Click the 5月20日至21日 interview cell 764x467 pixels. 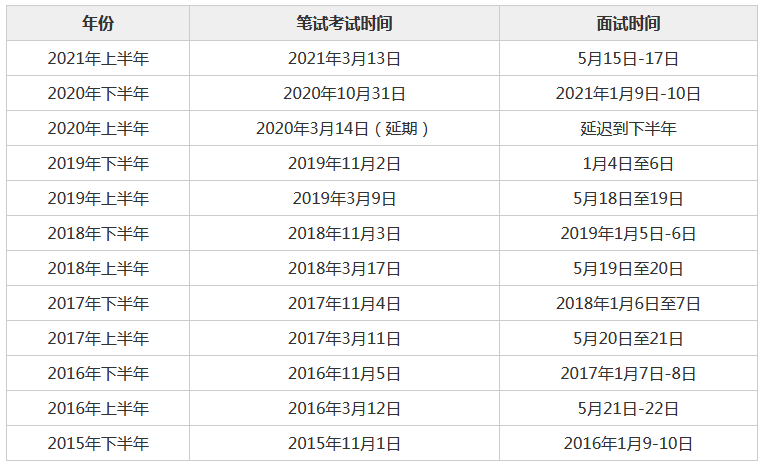[x=628, y=339]
